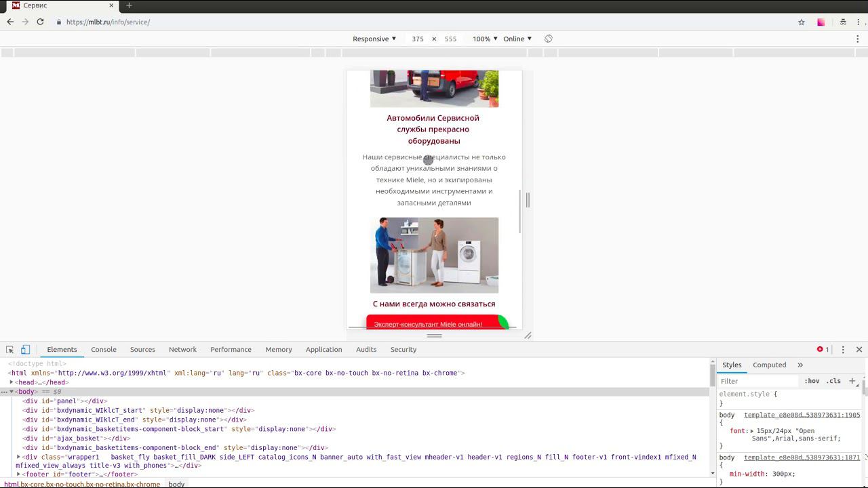The image size is (868, 488).
Task: Click the pink extension icon in toolbar
Action: coord(821,22)
